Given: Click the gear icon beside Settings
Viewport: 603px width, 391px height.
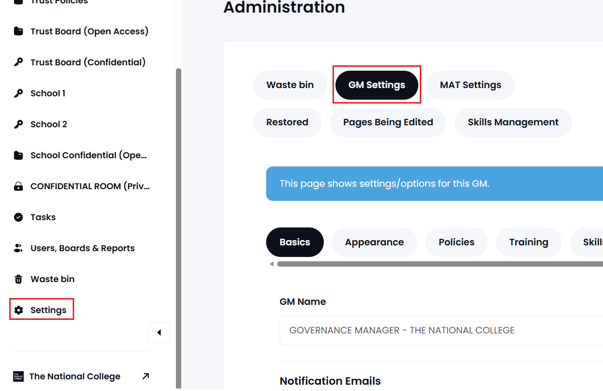Looking at the screenshot, I should coord(18,310).
